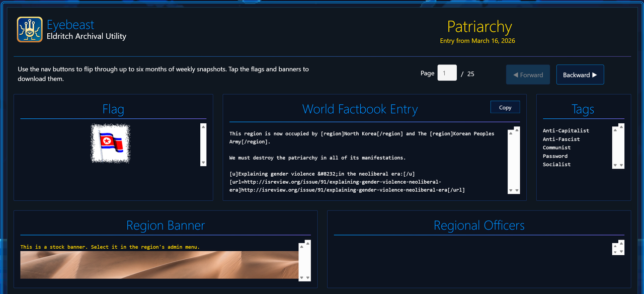The image size is (644, 294).
Task: Click the Forward navigation button
Action: coord(528,75)
